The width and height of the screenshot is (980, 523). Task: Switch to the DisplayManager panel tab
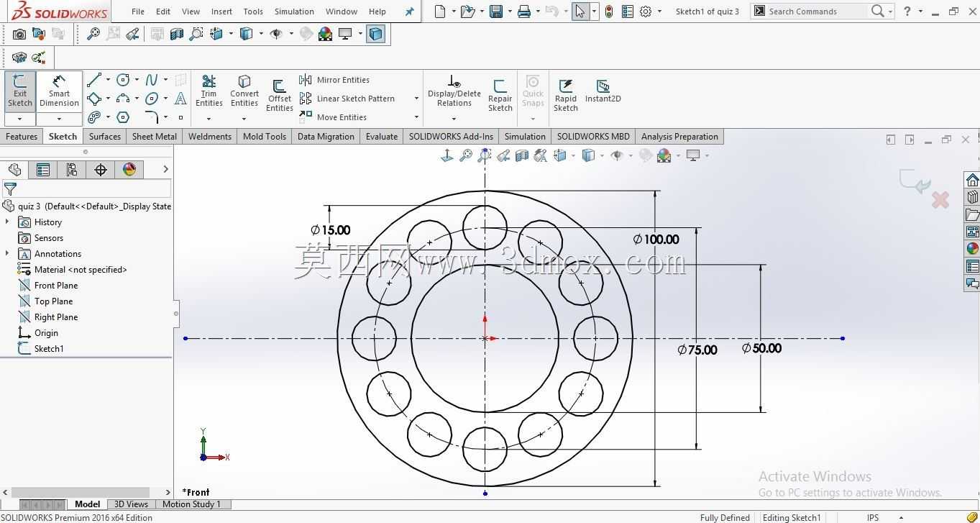(x=129, y=170)
